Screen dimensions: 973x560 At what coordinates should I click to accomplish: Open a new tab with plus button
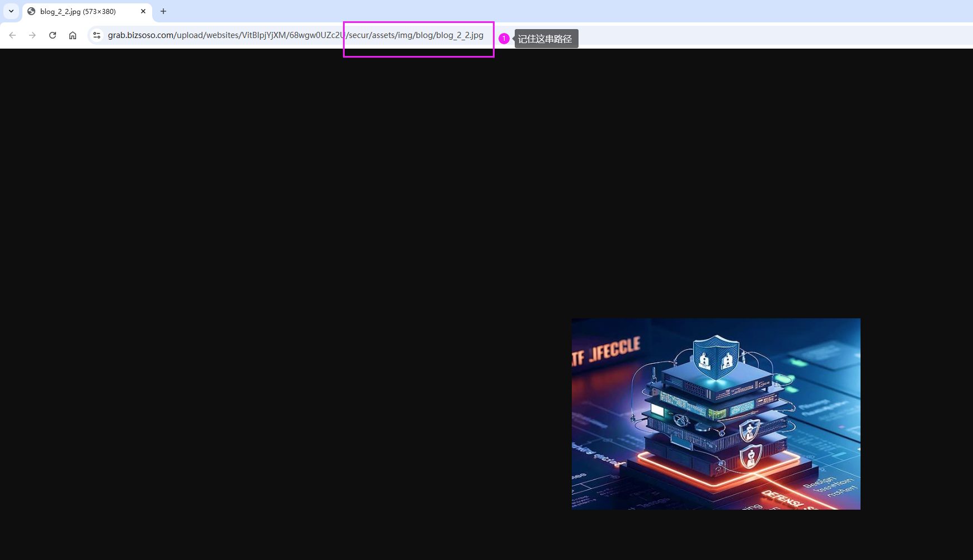tap(163, 11)
